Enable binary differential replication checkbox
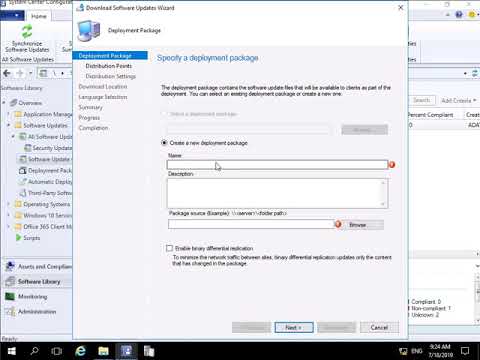Viewport: 480px width, 360px height. coord(169,248)
